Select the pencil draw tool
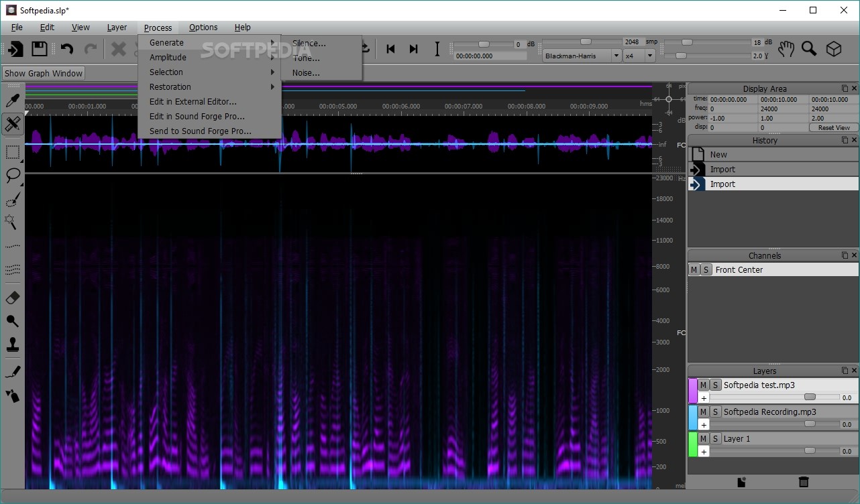Viewport: 860px width, 504px height. (12, 371)
